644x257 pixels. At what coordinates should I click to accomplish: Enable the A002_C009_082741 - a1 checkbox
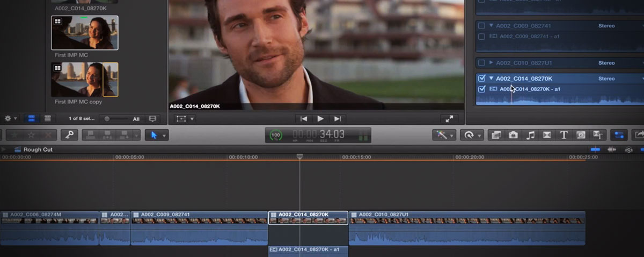(x=481, y=36)
